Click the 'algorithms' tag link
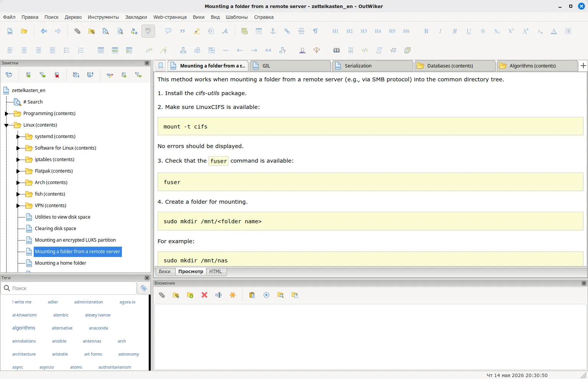Image resolution: width=588 pixels, height=379 pixels. tap(24, 328)
